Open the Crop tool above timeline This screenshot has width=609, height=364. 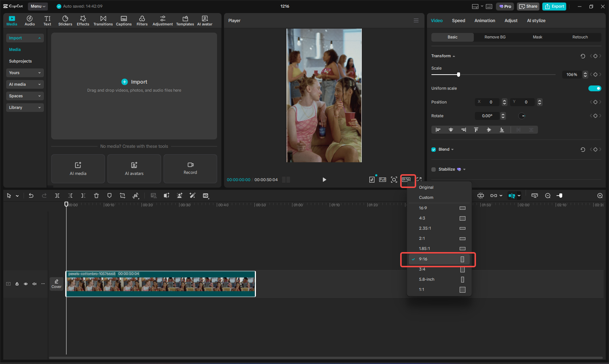coord(123,196)
